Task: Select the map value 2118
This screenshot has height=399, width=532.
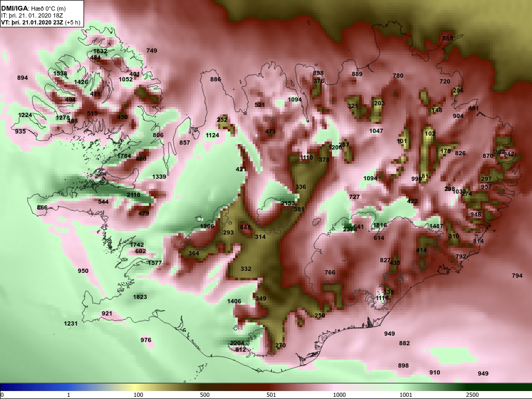Action: coord(134,195)
